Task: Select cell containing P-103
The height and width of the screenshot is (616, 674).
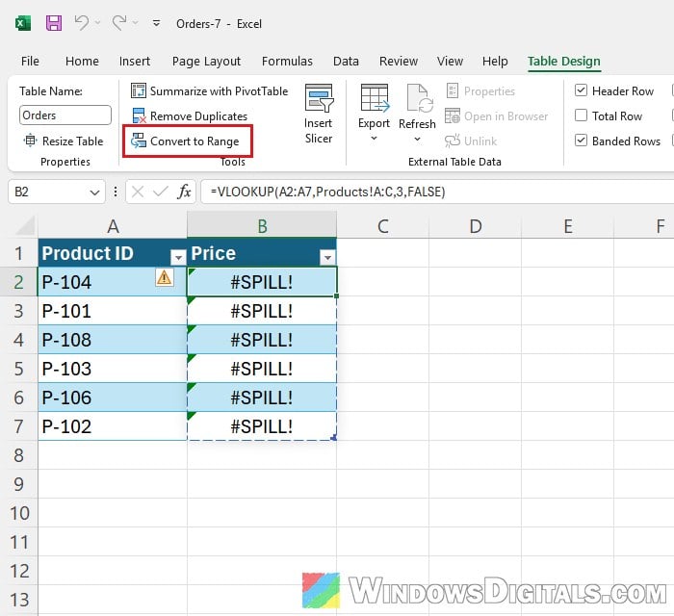Action: (x=113, y=368)
